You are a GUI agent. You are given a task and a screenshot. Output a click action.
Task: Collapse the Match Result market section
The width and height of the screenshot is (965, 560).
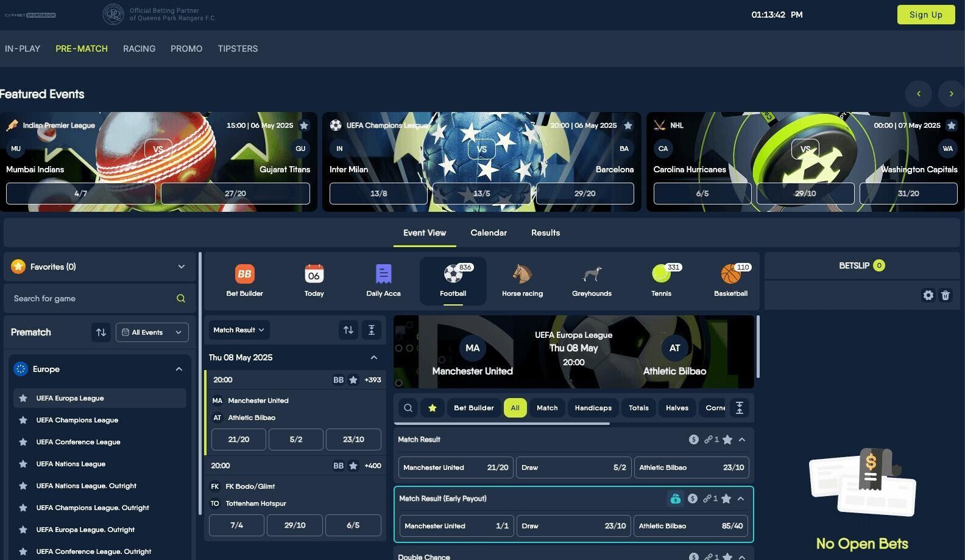click(x=742, y=439)
